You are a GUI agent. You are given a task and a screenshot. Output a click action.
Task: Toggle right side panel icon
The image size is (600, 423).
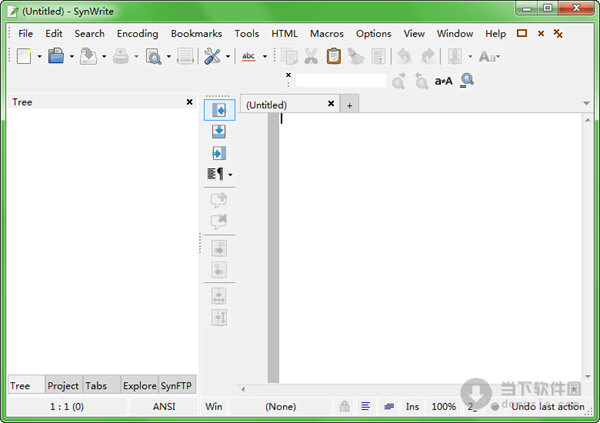coord(219,153)
